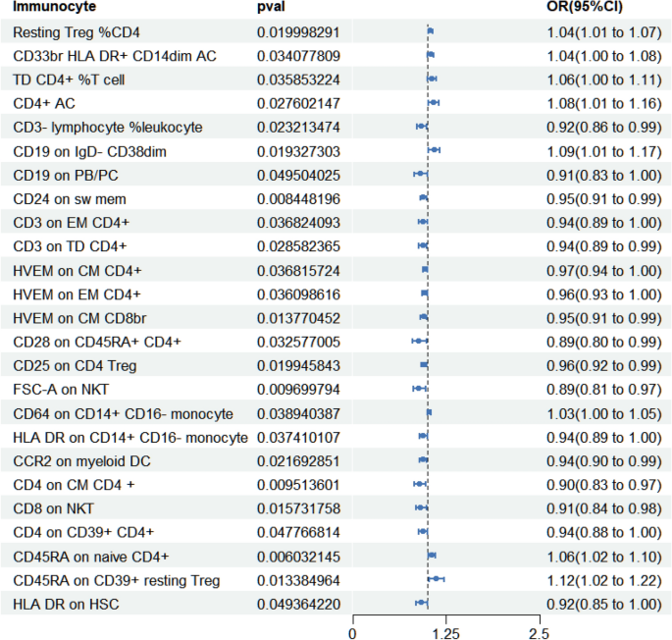Select odds ratio 0.92(0.86 to 0.99)
This screenshot has height=640, width=672.
click(x=604, y=128)
